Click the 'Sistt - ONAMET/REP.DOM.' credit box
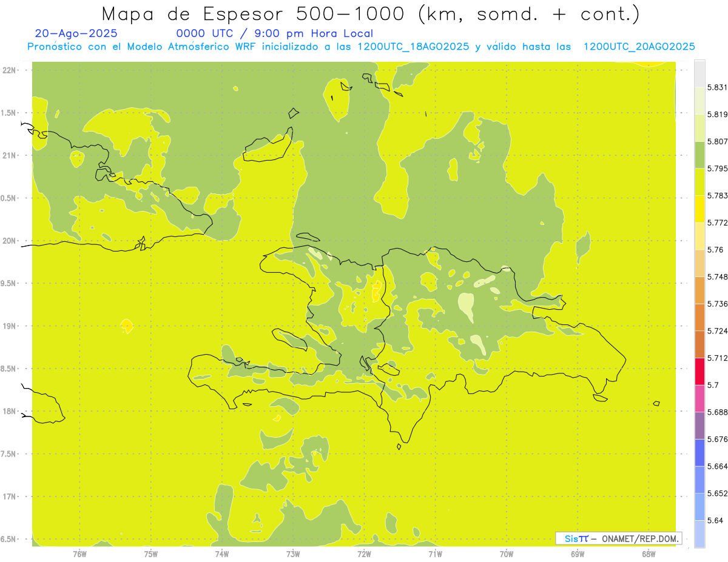The height and width of the screenshot is (562, 728). [619, 538]
